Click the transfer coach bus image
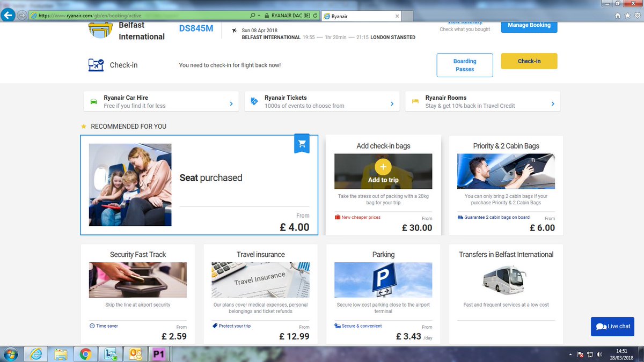The image size is (644, 362). pyautogui.click(x=504, y=279)
